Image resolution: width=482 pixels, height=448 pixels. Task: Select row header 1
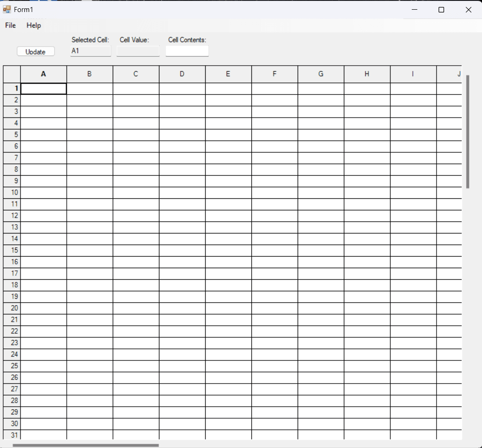click(12, 88)
